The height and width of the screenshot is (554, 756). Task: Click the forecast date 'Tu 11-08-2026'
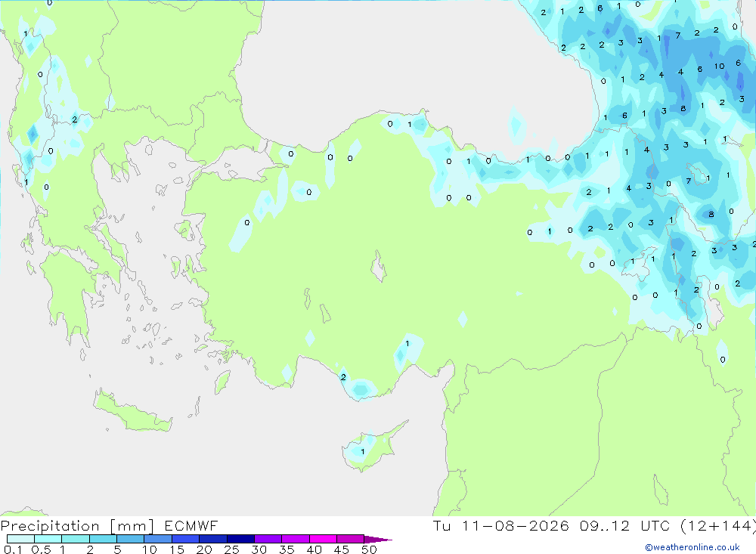coord(500,525)
